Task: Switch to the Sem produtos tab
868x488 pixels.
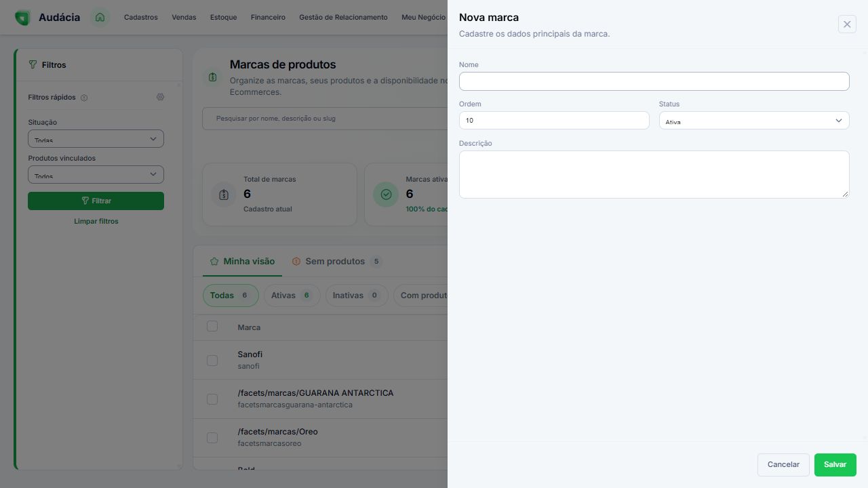Action: click(337, 262)
